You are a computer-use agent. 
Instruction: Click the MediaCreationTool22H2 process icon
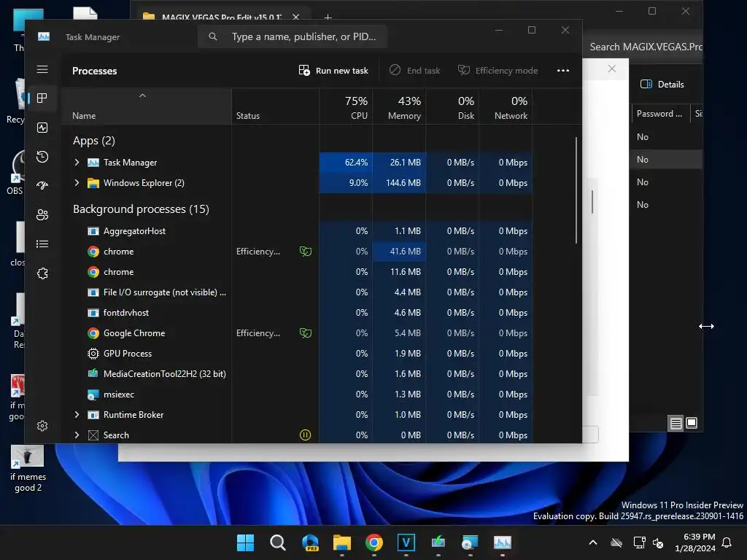tap(93, 374)
